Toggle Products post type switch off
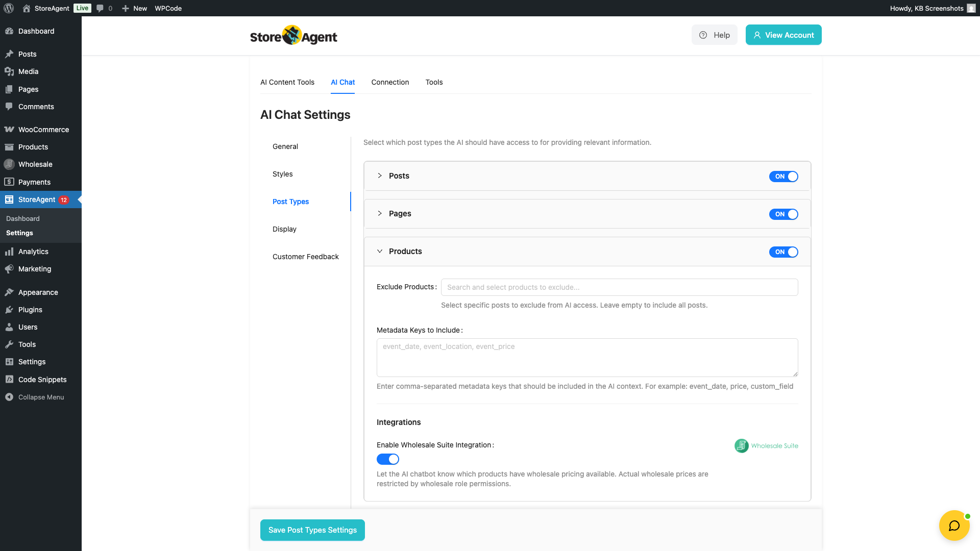Image resolution: width=980 pixels, height=551 pixels. (783, 252)
